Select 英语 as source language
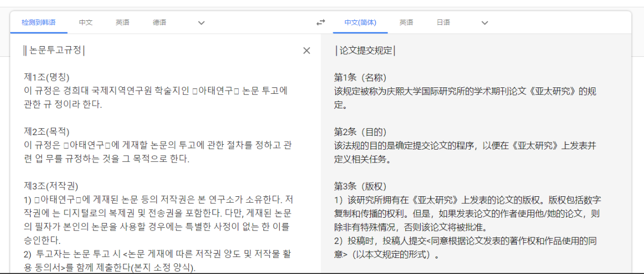 pos(122,23)
